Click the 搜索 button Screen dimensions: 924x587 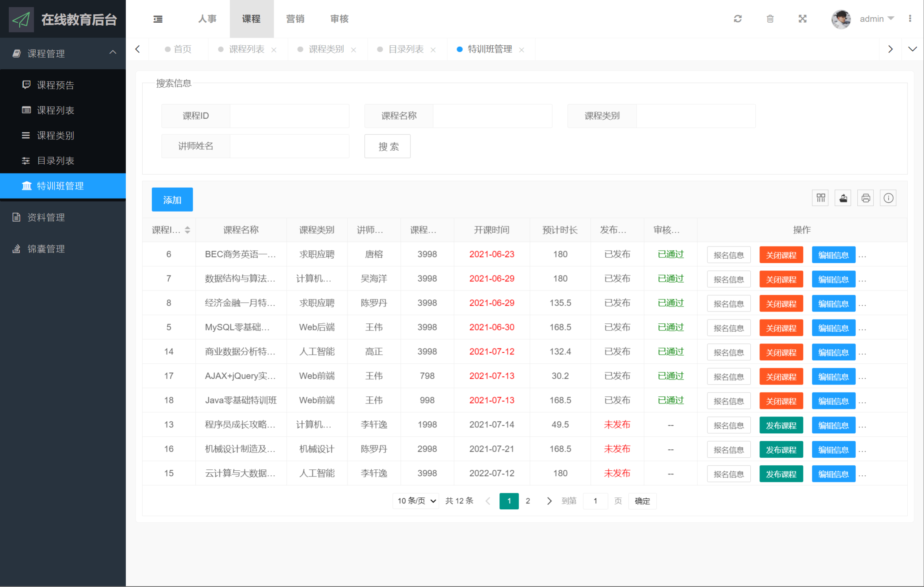[x=387, y=147]
